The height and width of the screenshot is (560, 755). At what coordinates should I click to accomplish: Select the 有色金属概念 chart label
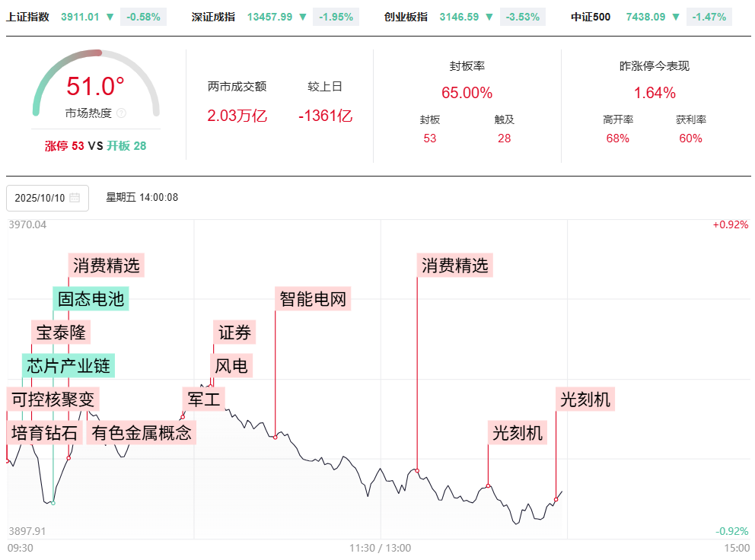pyautogui.click(x=142, y=433)
